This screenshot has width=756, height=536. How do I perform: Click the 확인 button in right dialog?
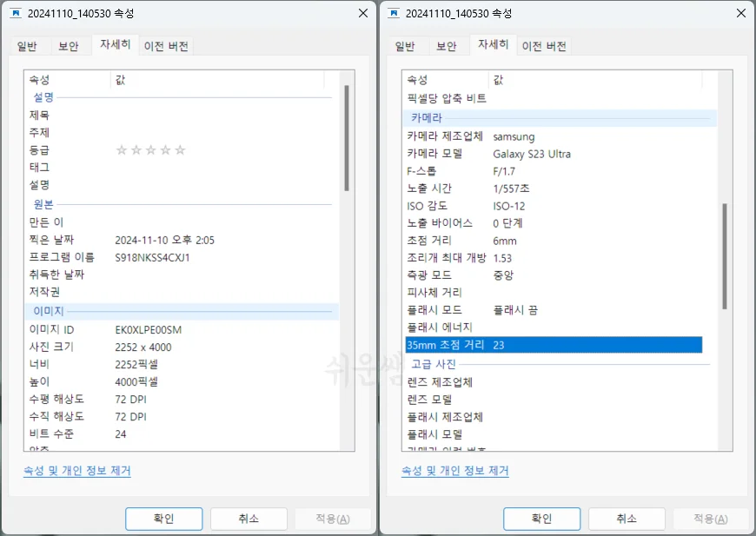pyautogui.click(x=542, y=519)
